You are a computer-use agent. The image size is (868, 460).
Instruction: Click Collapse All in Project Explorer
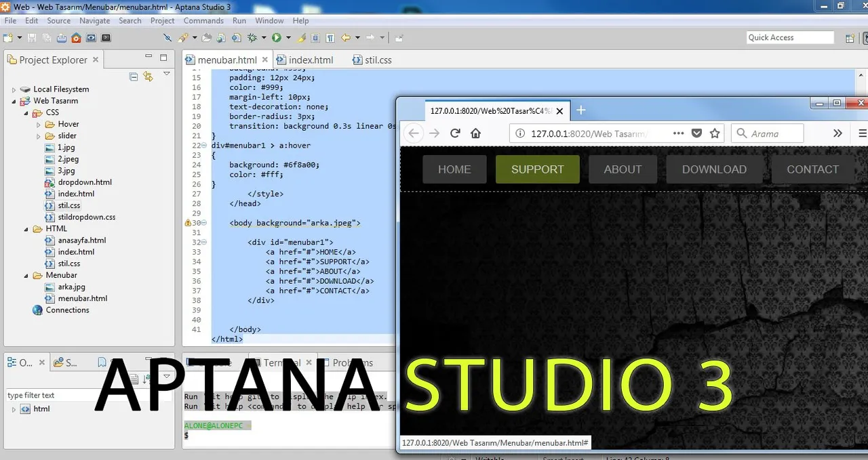[134, 77]
